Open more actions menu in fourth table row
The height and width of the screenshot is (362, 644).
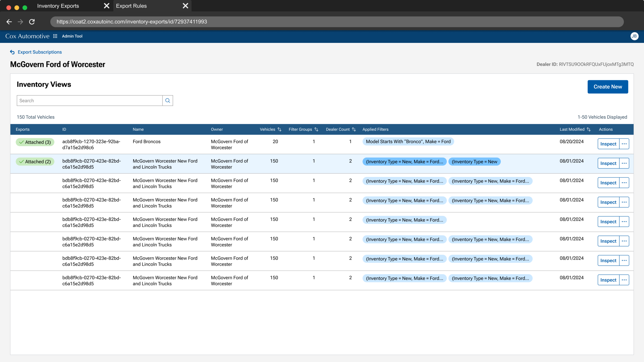624,202
